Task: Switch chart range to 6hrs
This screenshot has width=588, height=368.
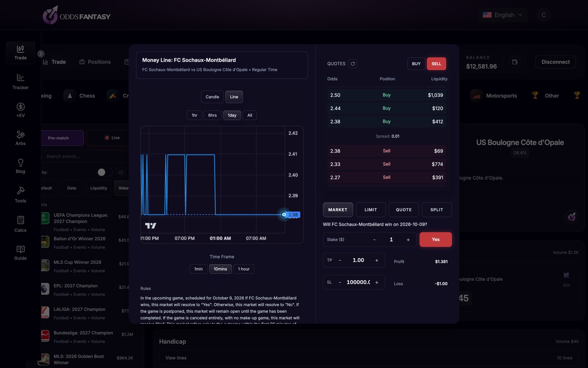Action: (213, 115)
